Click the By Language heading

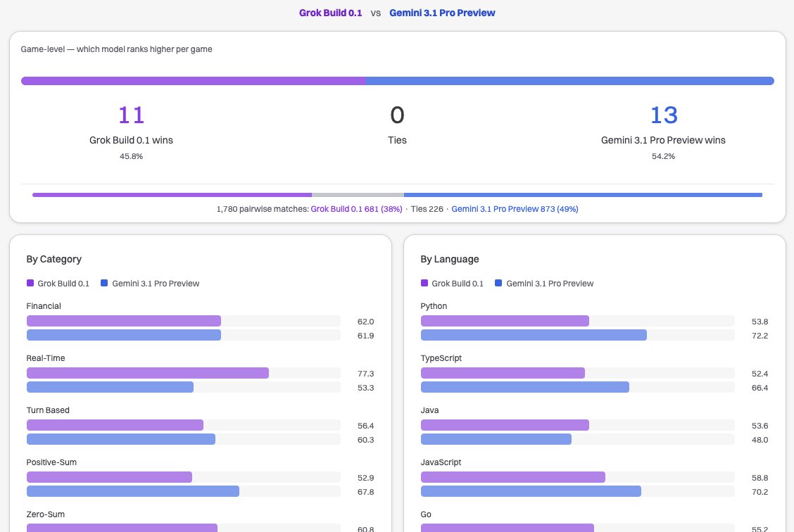click(x=450, y=259)
